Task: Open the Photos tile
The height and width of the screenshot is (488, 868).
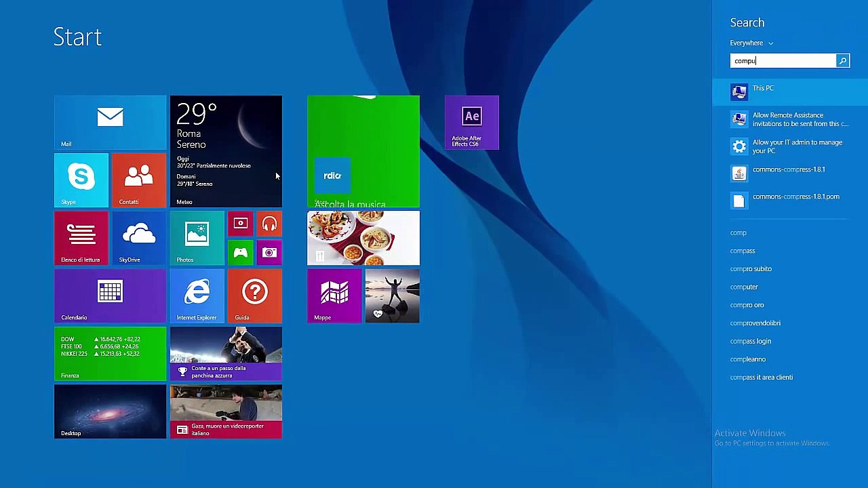Action: coord(197,238)
